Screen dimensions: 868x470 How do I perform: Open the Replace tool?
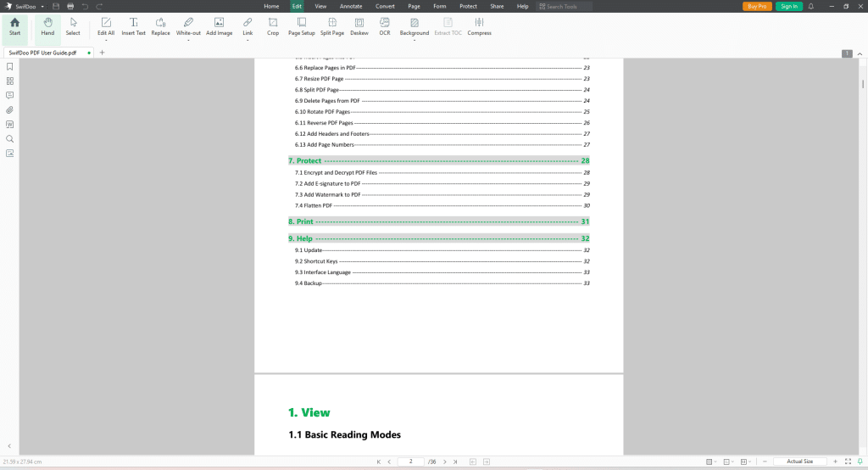point(160,26)
